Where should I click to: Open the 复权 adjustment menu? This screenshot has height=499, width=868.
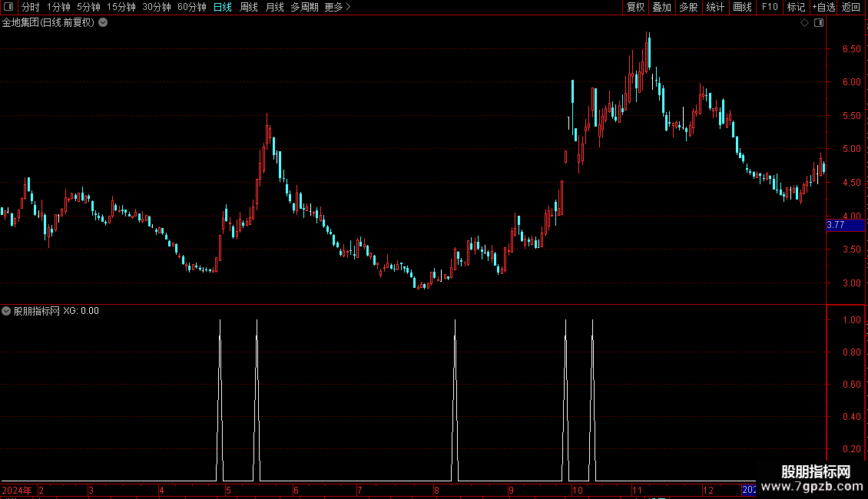[x=635, y=7]
